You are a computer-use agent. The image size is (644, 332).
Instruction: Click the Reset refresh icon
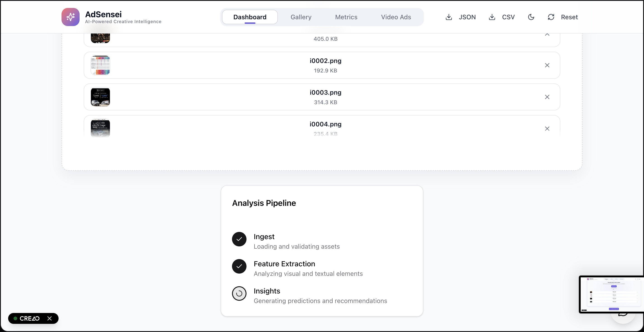(x=551, y=17)
